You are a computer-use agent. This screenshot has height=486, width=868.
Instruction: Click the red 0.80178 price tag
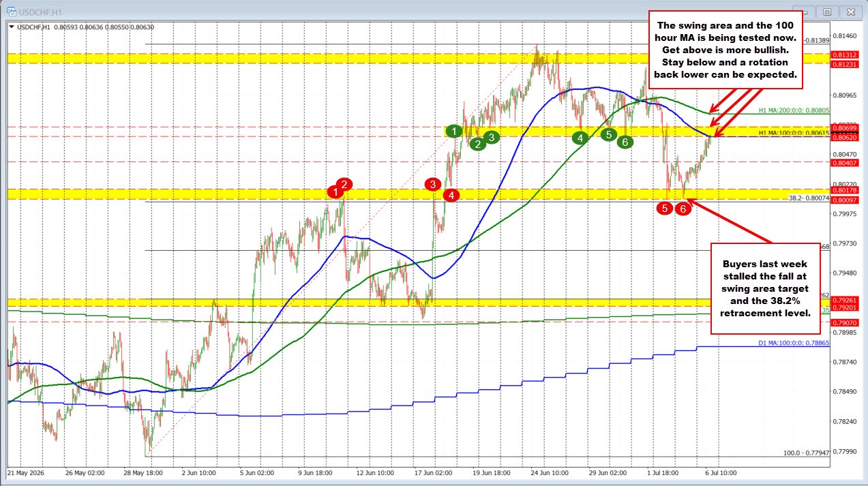[844, 190]
